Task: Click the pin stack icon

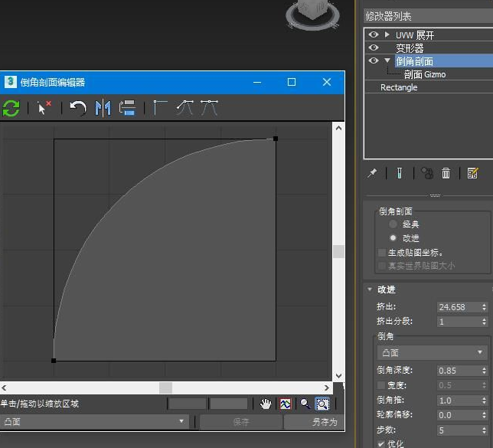Action: (373, 173)
